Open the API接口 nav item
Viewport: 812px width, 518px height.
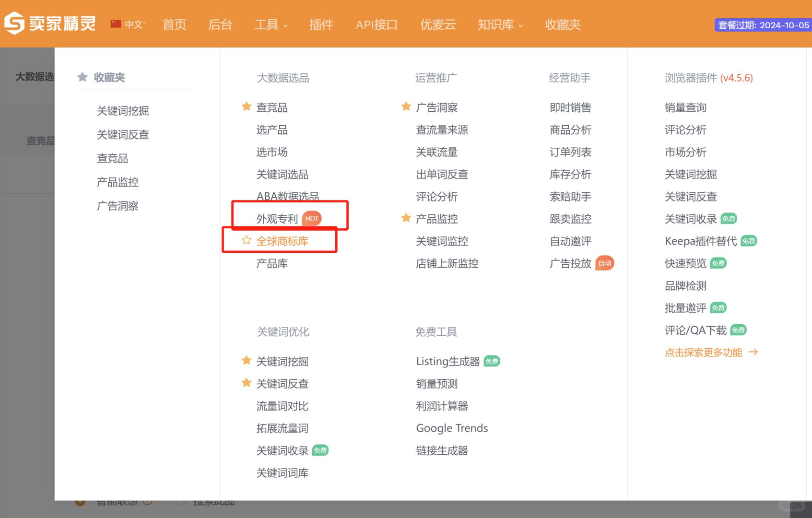pyautogui.click(x=377, y=24)
